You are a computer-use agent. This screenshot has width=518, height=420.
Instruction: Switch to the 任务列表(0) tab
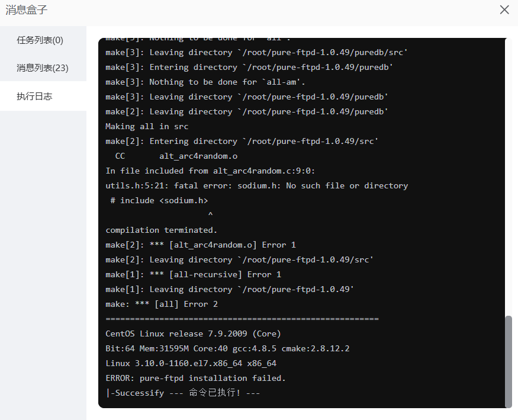point(39,40)
